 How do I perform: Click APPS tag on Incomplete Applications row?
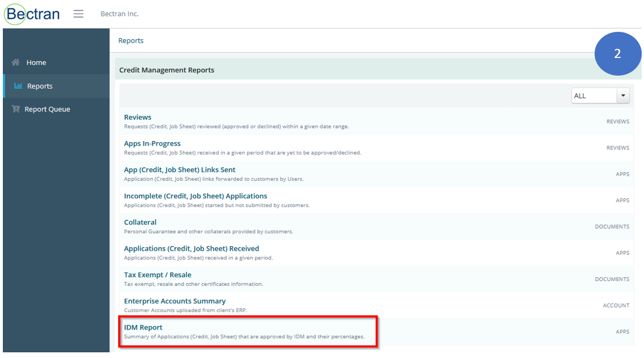(x=622, y=201)
